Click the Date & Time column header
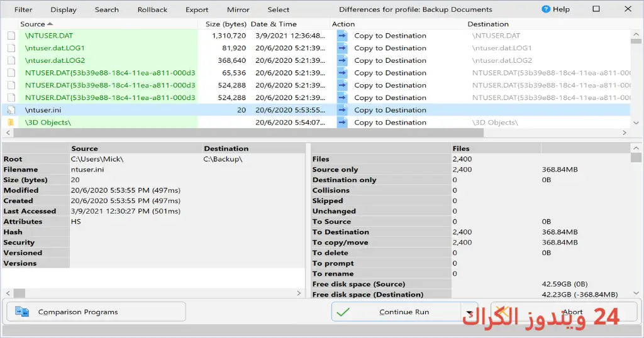The width and height of the screenshot is (644, 338). (x=274, y=25)
